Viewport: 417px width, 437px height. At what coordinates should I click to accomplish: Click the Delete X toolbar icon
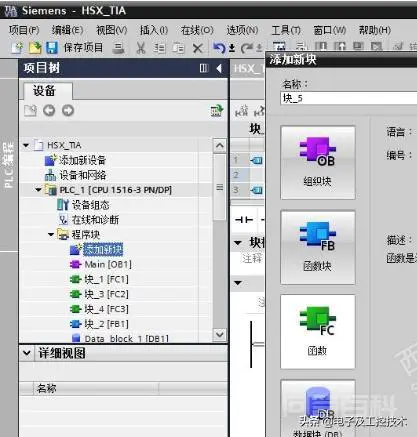[198, 48]
